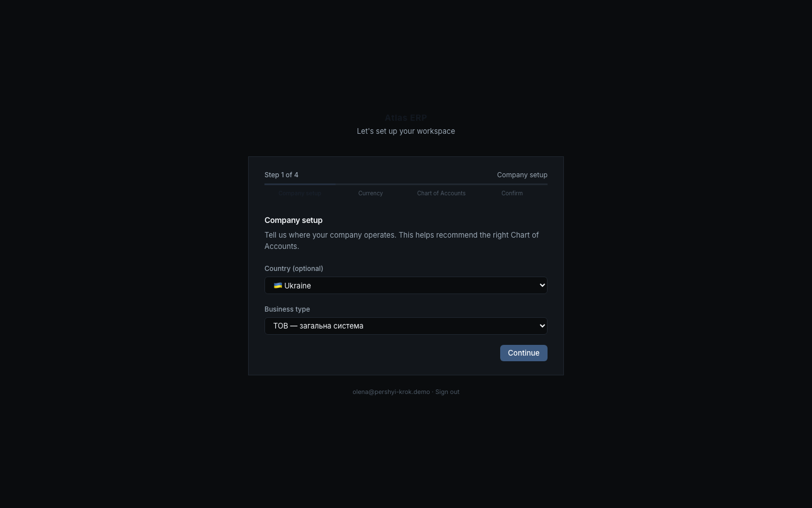Screen dimensions: 812x508
Task: Click the "Step 1 of 4" text
Action: click(281, 175)
